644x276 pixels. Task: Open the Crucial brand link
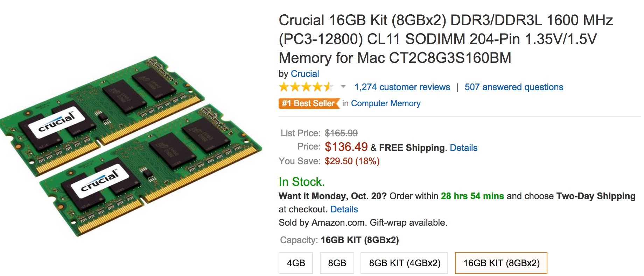pos(305,74)
